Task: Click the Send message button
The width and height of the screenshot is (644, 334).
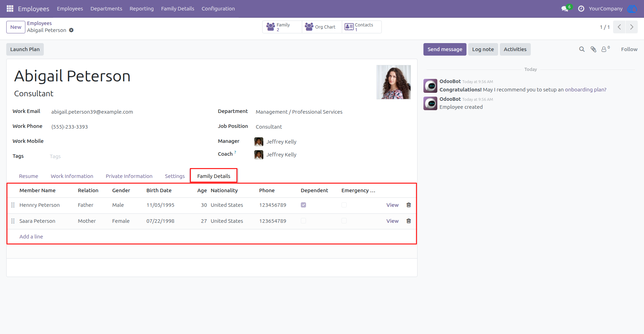Action: [445, 49]
